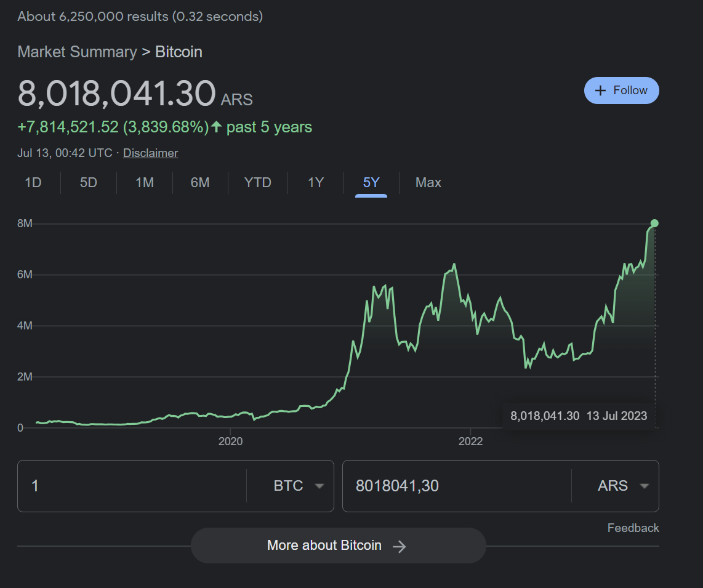The image size is (703, 588).
Task: Show the 1Y price chart
Action: [315, 183]
